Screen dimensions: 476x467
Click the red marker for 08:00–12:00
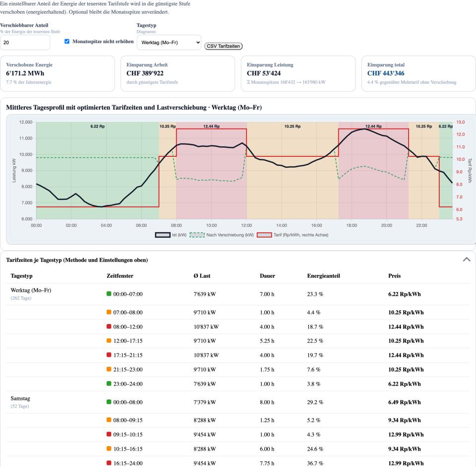tap(109, 327)
